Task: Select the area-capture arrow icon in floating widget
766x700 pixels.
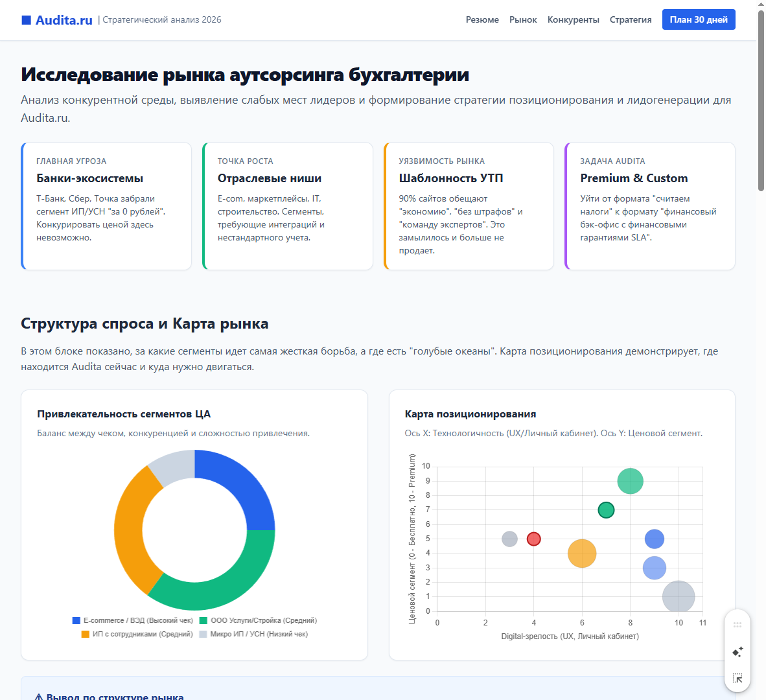Action: coord(737,678)
